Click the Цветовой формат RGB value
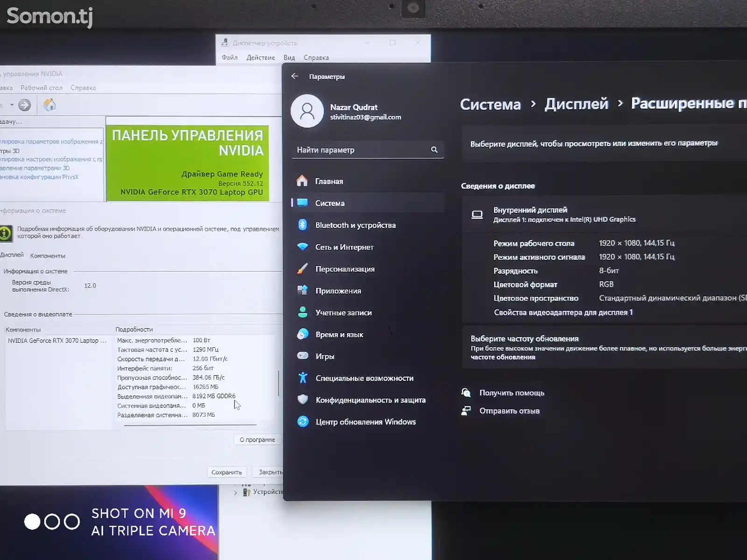The width and height of the screenshot is (747, 560). (606, 284)
